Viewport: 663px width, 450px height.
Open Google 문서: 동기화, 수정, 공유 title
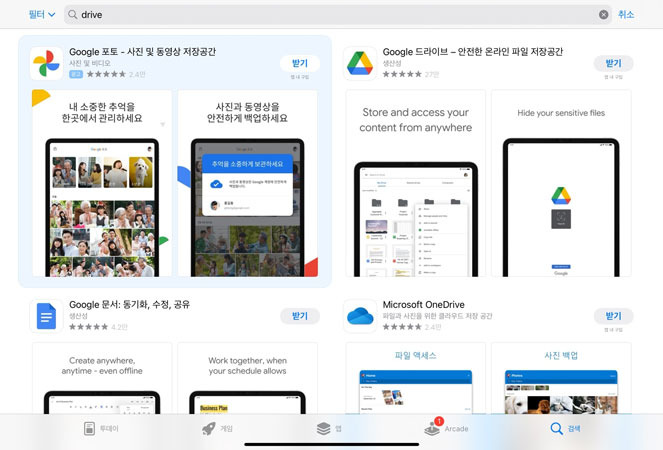(129, 305)
